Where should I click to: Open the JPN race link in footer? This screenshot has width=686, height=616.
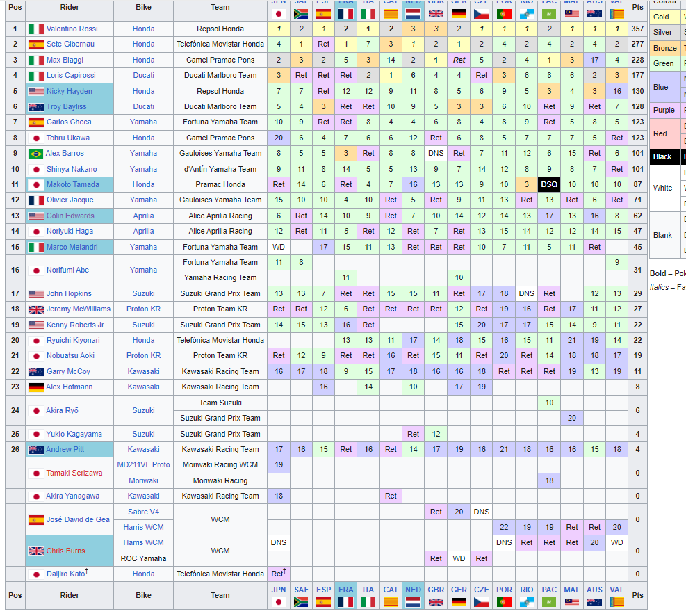(279, 590)
